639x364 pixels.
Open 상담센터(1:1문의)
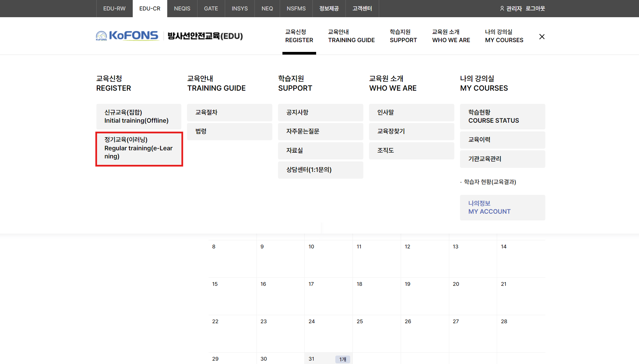coord(321,170)
